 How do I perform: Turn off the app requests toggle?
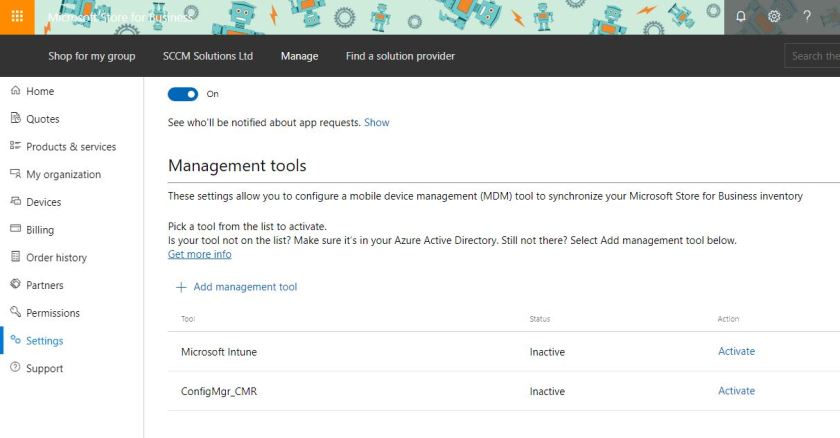tap(183, 94)
